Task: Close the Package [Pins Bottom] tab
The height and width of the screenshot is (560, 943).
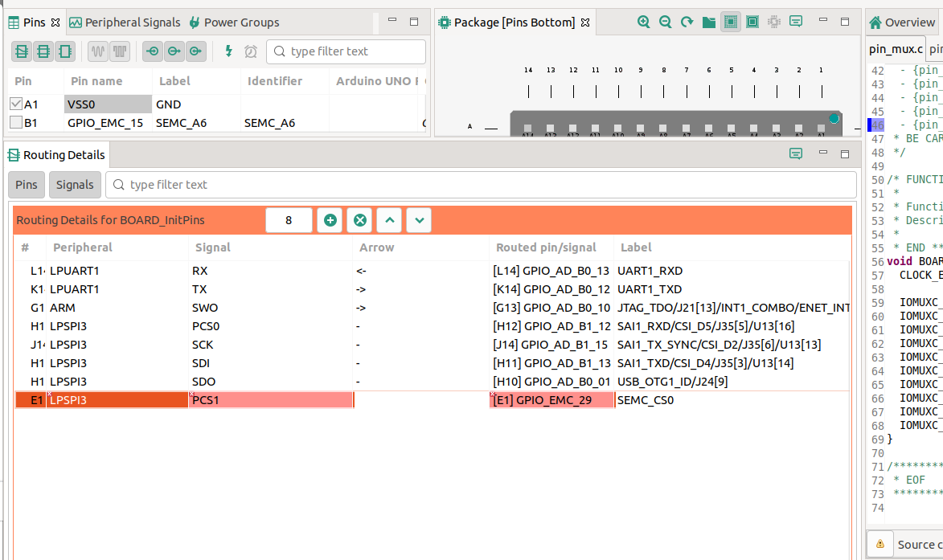Action: (x=585, y=22)
